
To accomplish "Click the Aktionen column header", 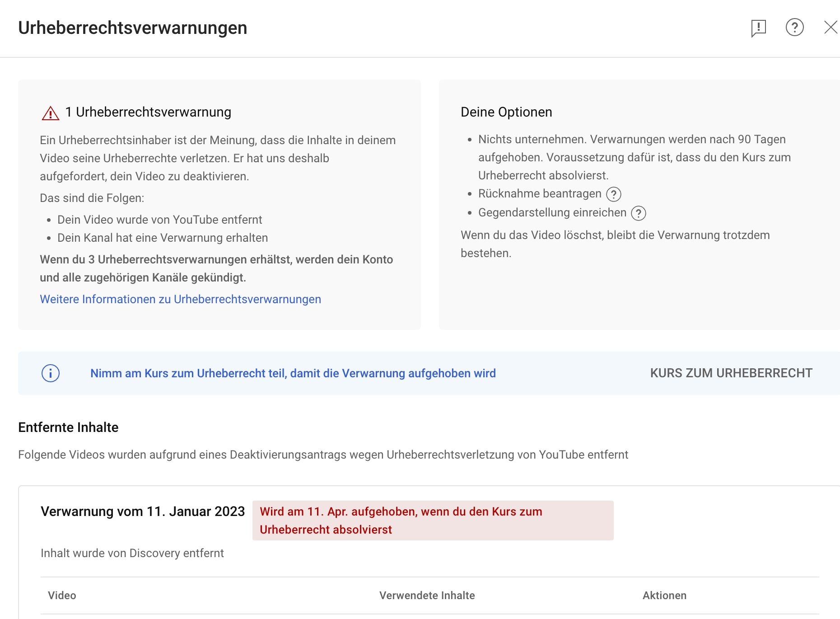I will click(664, 596).
